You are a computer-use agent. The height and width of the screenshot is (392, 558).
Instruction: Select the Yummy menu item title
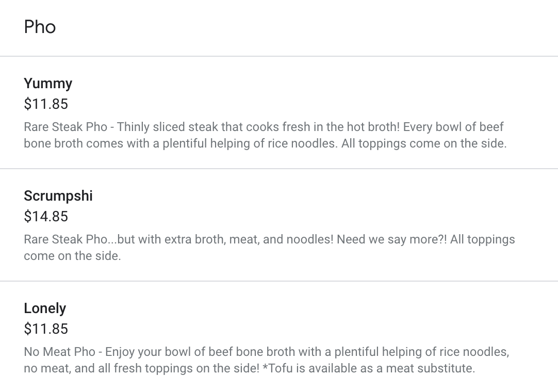coord(48,84)
